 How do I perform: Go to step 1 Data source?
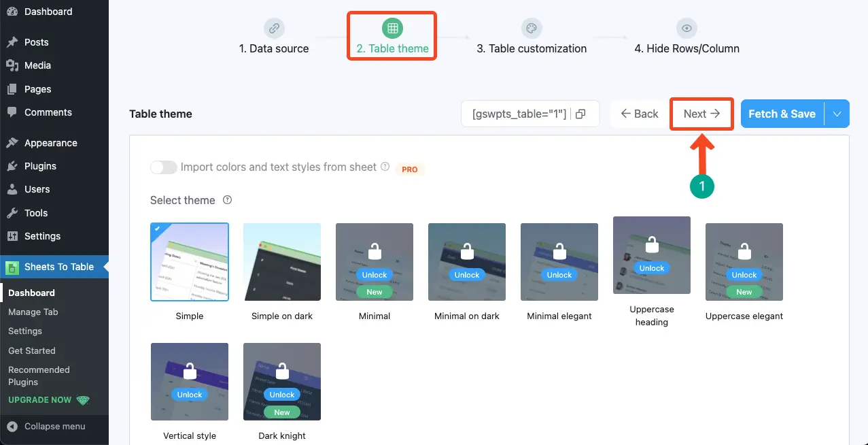274,48
